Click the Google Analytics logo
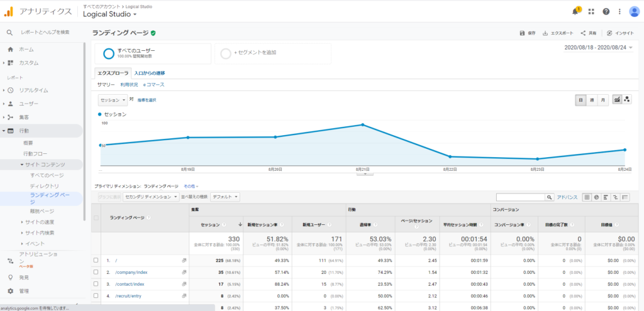This screenshot has width=644, height=311. (9, 11)
